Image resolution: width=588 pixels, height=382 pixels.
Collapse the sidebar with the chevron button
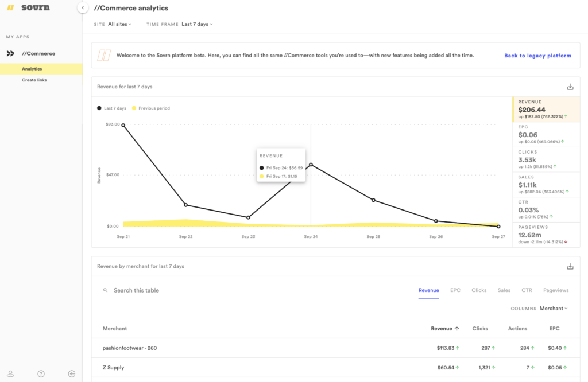(83, 7)
